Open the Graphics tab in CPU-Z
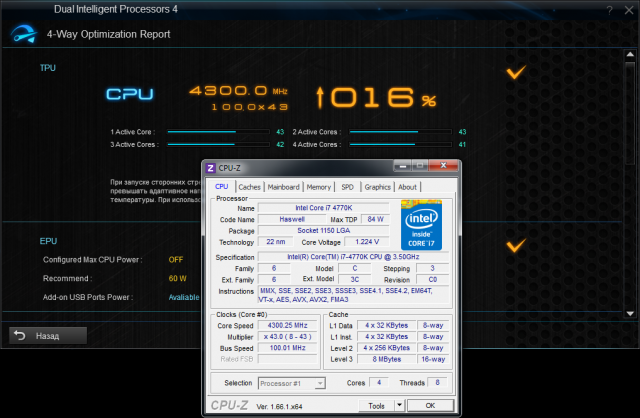This screenshot has width=640, height=418. (378, 187)
